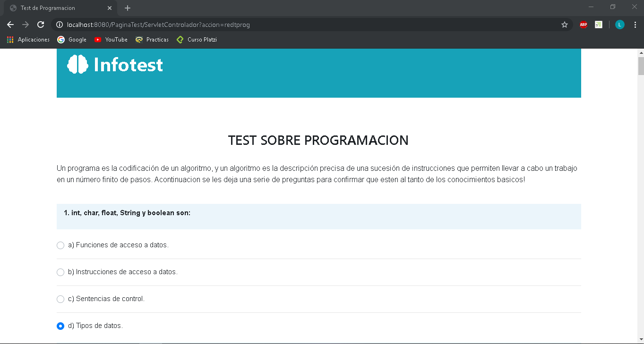The height and width of the screenshot is (344, 644).
Task: Bookmark this page with the star icon
Action: (x=565, y=25)
